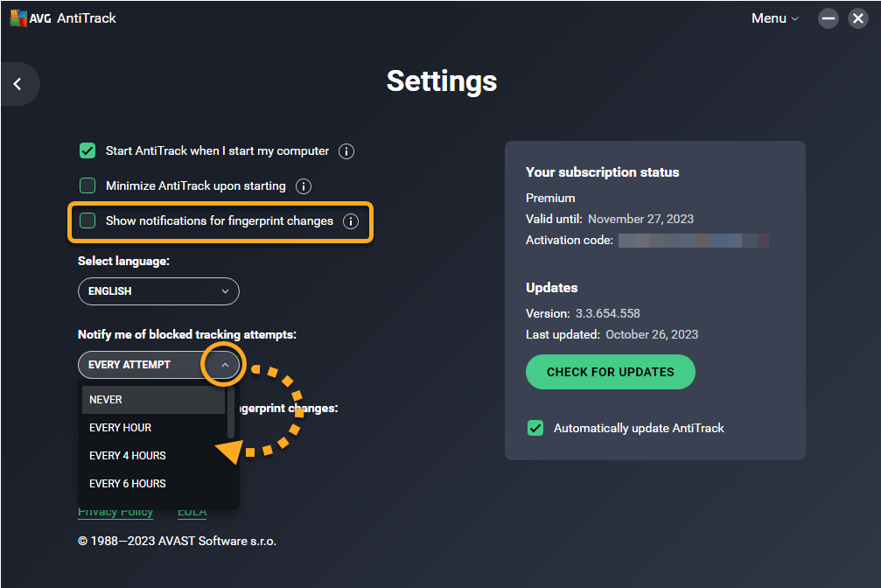The height and width of the screenshot is (588, 881).
Task: Pick Every 6 Hours option
Action: click(153, 484)
